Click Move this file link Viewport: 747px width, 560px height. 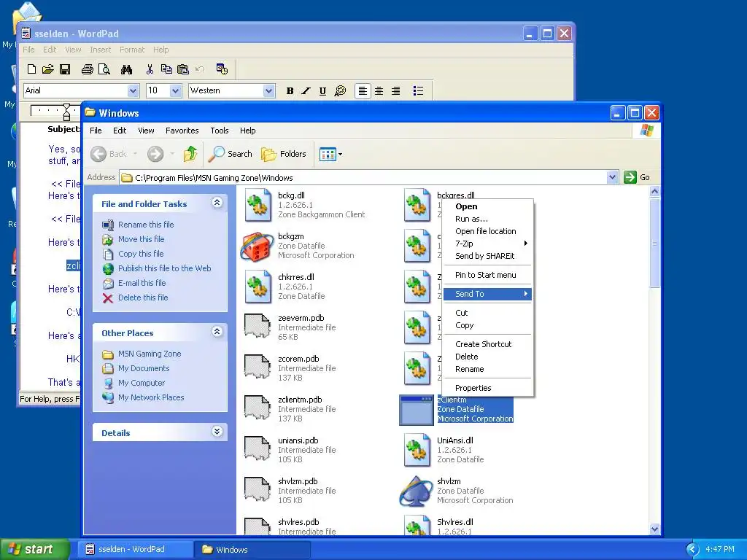141,239
